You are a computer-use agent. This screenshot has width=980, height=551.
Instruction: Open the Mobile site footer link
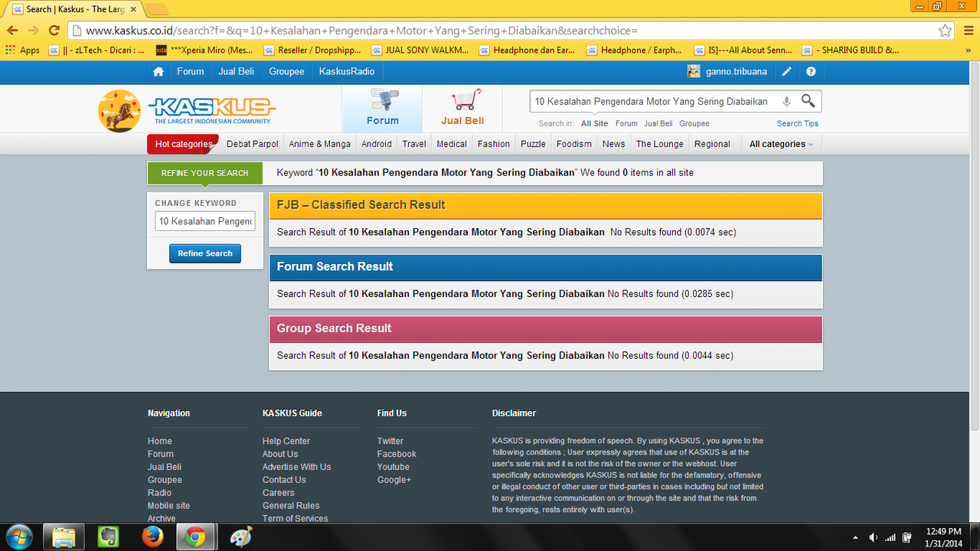coord(168,506)
